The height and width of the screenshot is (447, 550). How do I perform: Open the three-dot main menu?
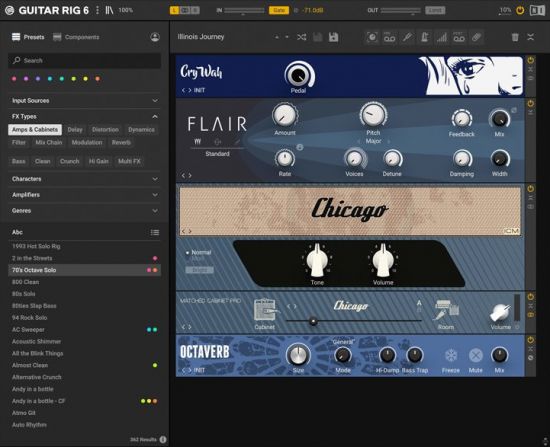pyautogui.click(x=98, y=10)
